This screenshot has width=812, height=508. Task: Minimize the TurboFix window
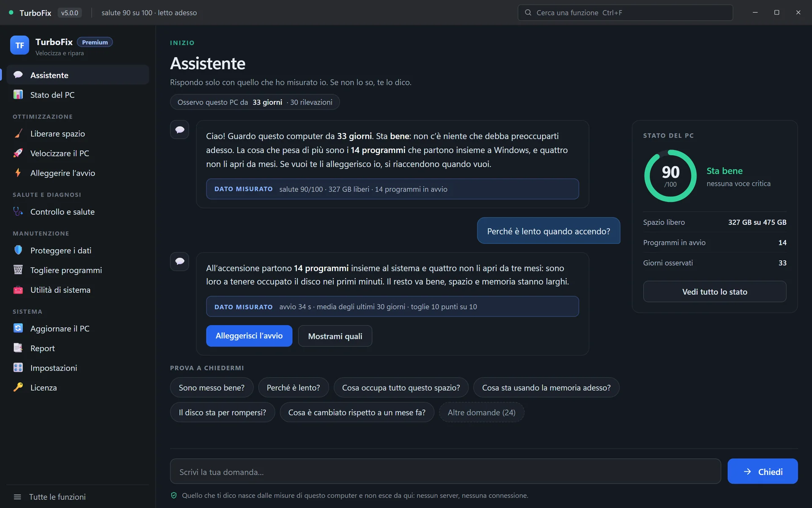[755, 13]
